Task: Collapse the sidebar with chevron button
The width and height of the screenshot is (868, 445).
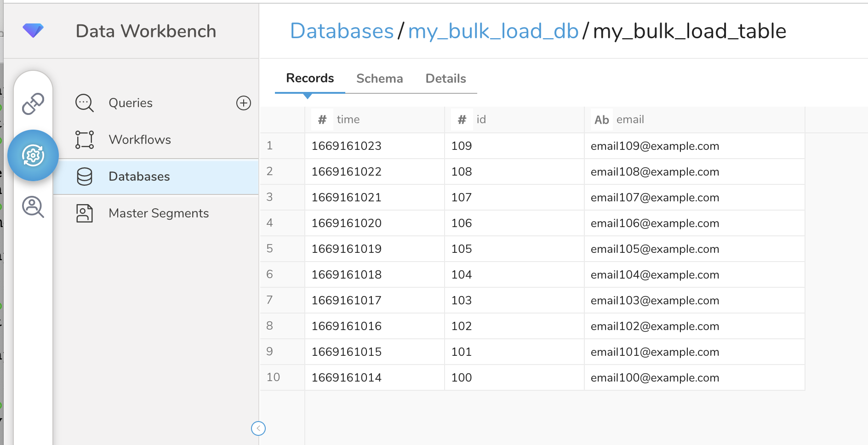Action: tap(258, 428)
